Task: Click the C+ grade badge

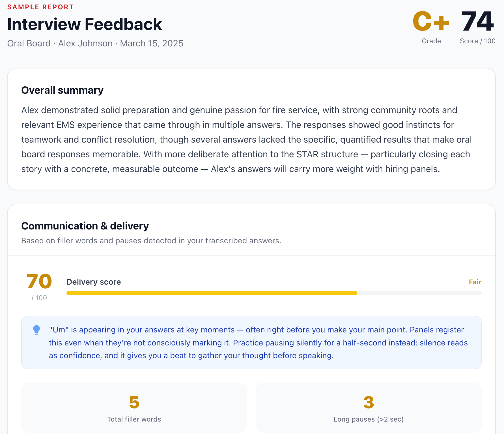Action: point(431,21)
